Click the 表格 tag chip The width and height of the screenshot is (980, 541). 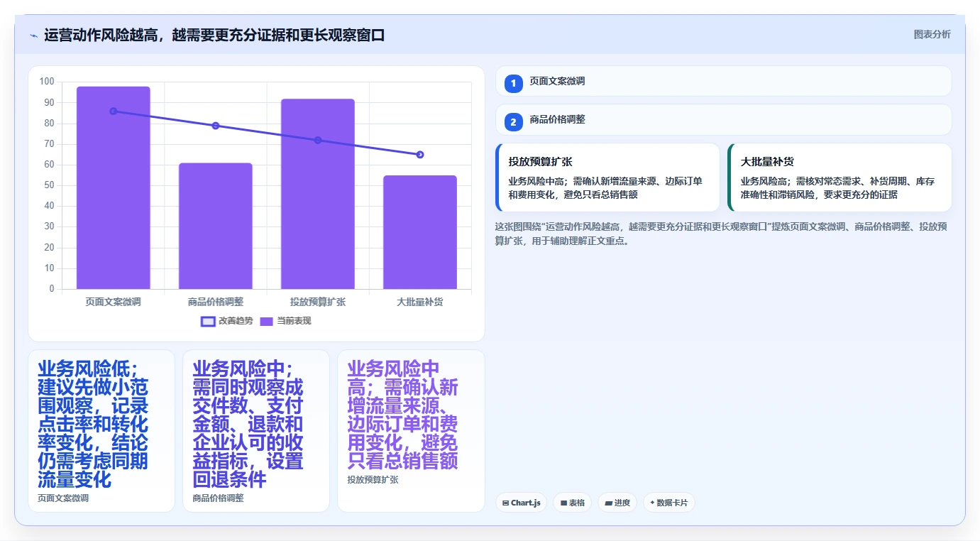click(572, 503)
